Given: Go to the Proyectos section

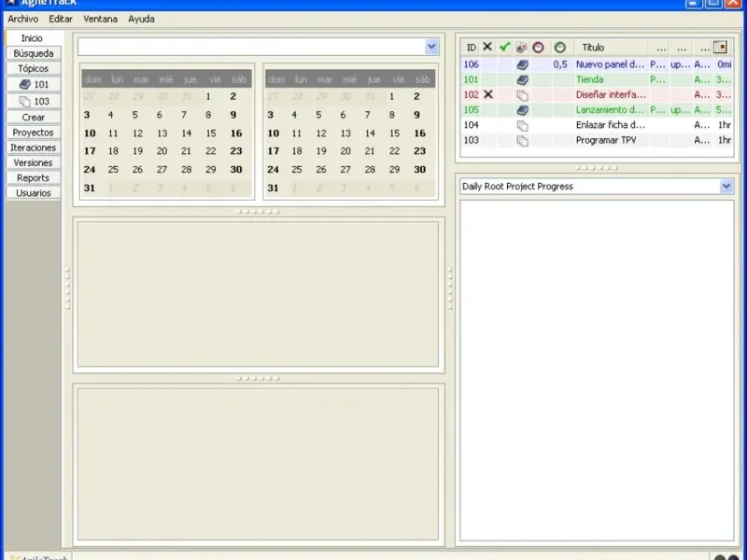Looking at the screenshot, I should tap(34, 133).
